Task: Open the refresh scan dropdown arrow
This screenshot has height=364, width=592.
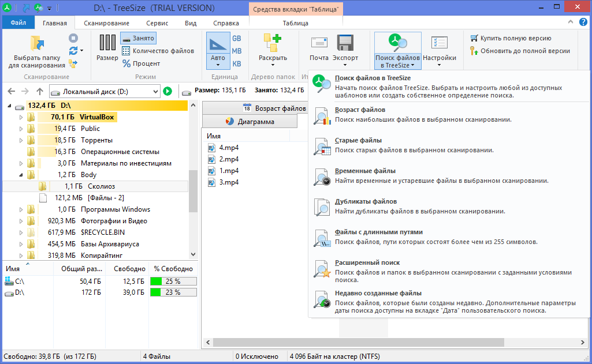Action: pos(81,51)
